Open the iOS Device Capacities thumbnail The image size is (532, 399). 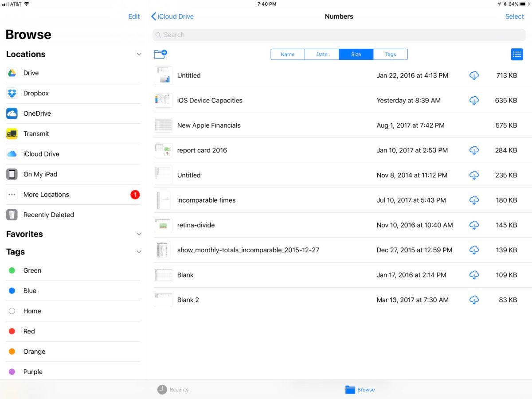(x=163, y=101)
